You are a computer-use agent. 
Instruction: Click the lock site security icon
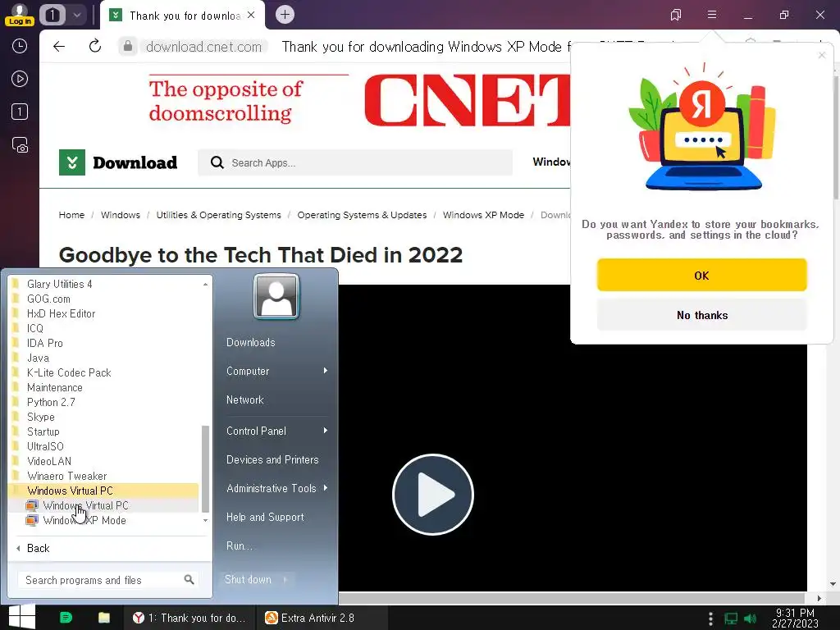(128, 47)
